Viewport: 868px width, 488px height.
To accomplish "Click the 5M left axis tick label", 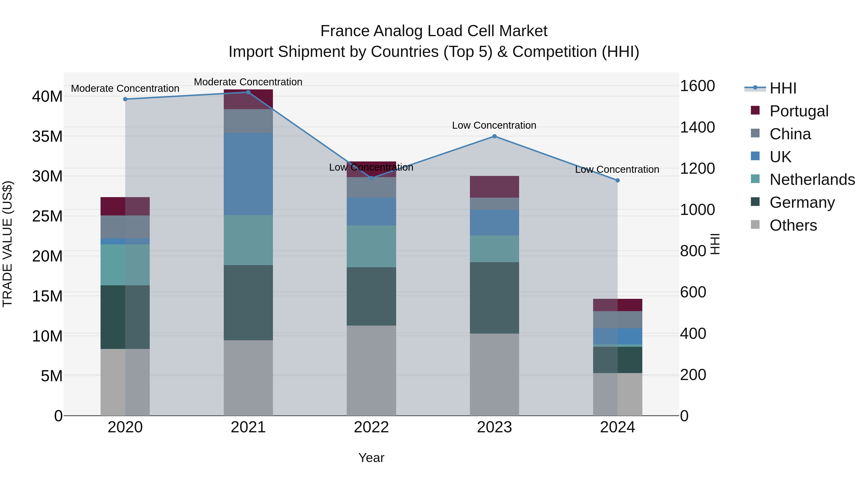I will 52,376.
